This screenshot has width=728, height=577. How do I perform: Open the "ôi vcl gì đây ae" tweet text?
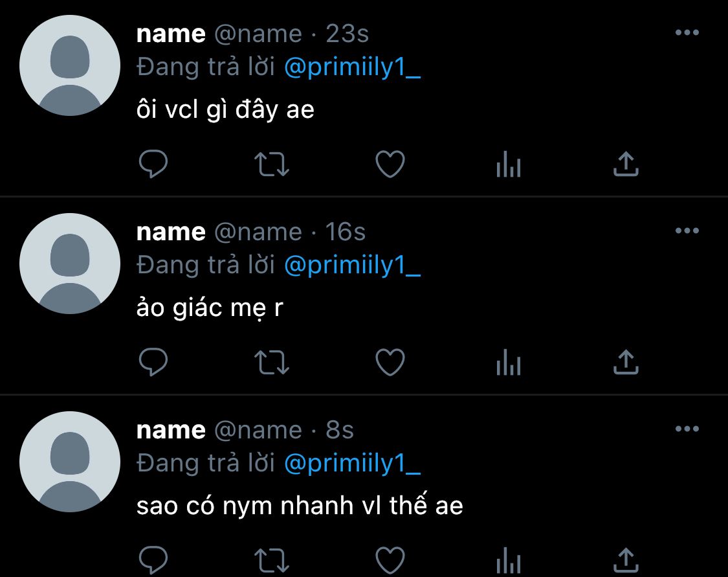click(225, 110)
